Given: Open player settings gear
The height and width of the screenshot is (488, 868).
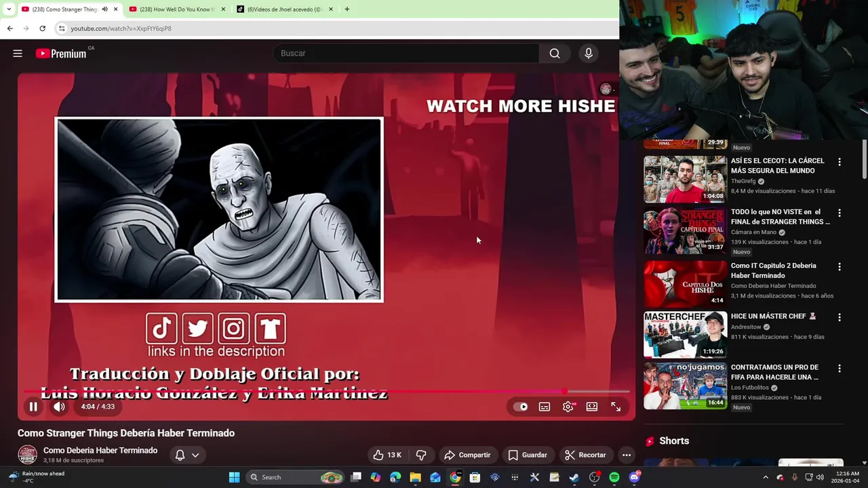Looking at the screenshot, I should [568, 407].
